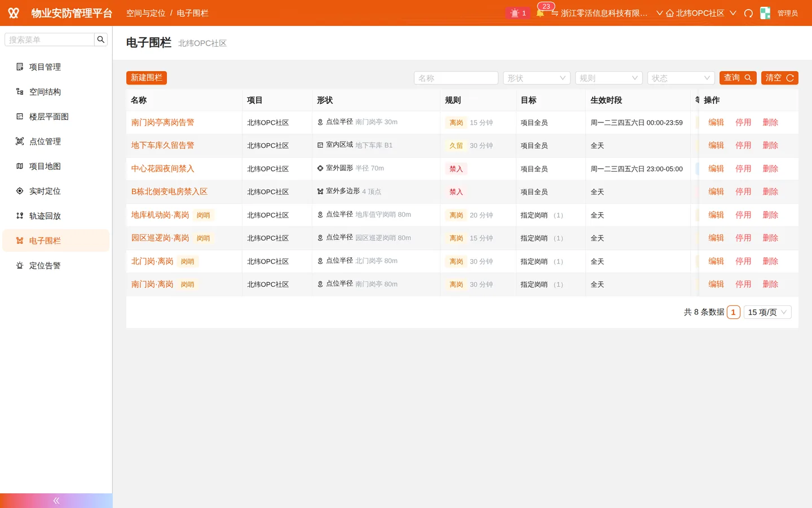This screenshot has width=812, height=508.
Task: Open the 形状 filter dropdown
Action: tap(536, 78)
